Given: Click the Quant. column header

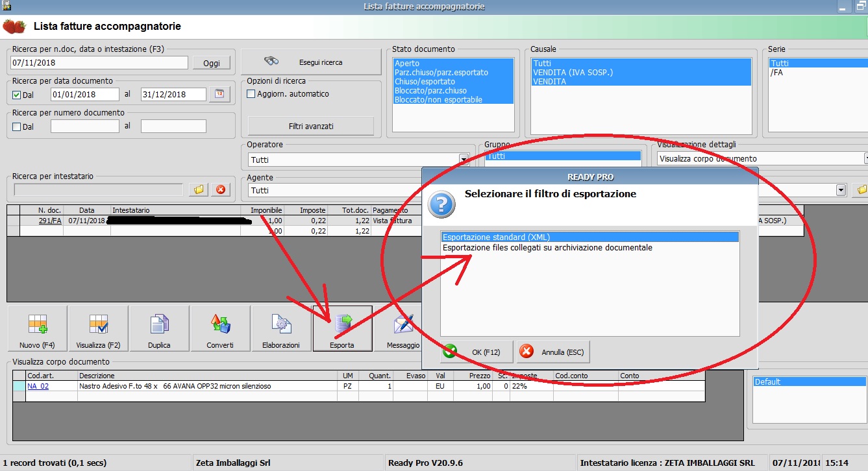Looking at the screenshot, I should (x=376, y=376).
